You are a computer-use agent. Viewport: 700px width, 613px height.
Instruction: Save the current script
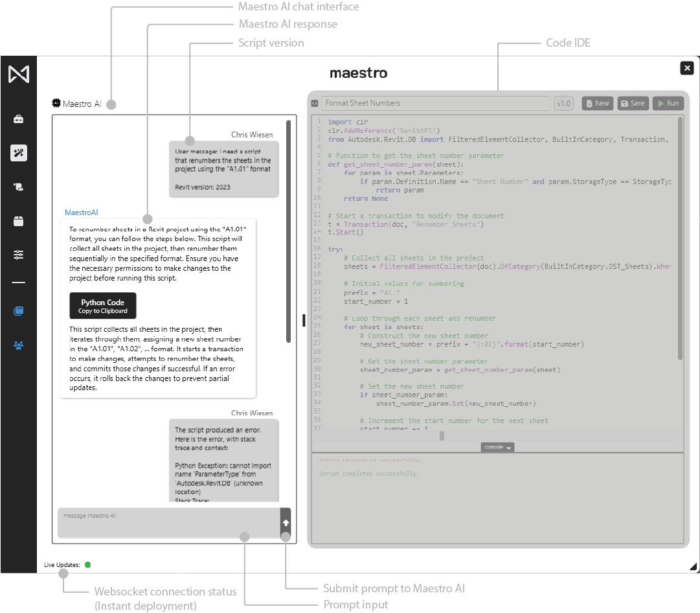point(632,103)
